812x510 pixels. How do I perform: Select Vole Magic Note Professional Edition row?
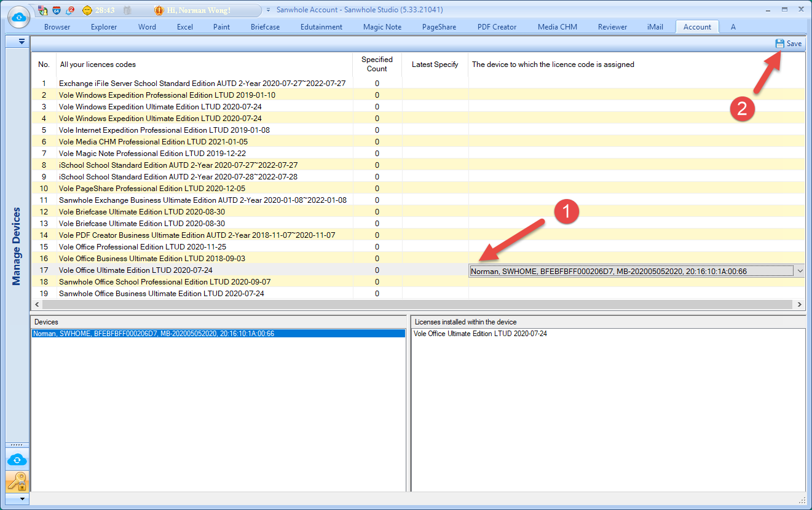418,154
